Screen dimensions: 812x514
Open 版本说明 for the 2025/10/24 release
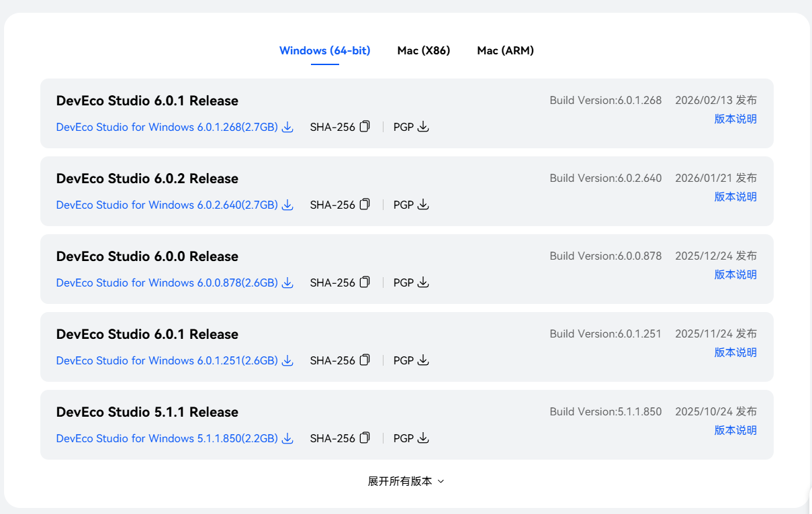tap(735, 430)
